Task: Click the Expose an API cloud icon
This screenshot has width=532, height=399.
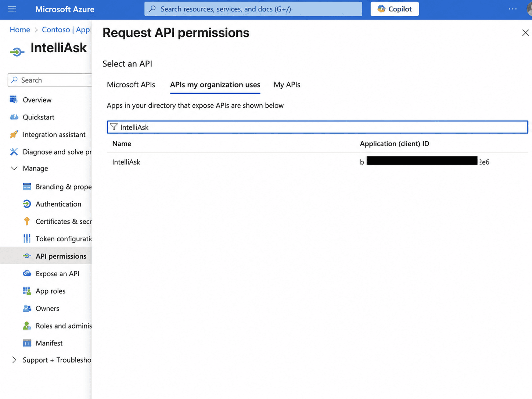Action: pos(27,273)
